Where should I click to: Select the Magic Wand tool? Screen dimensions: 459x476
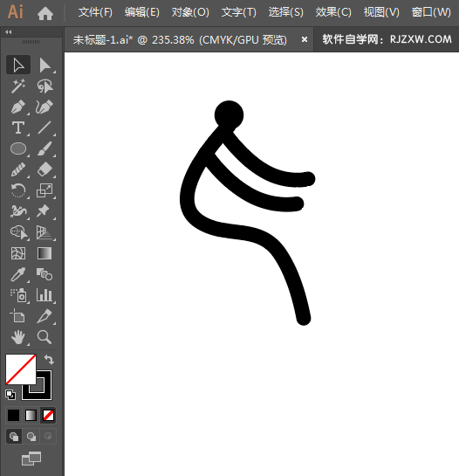[18, 86]
